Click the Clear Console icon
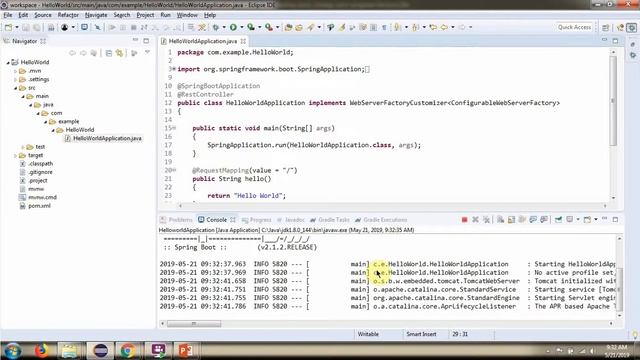 click(500, 220)
